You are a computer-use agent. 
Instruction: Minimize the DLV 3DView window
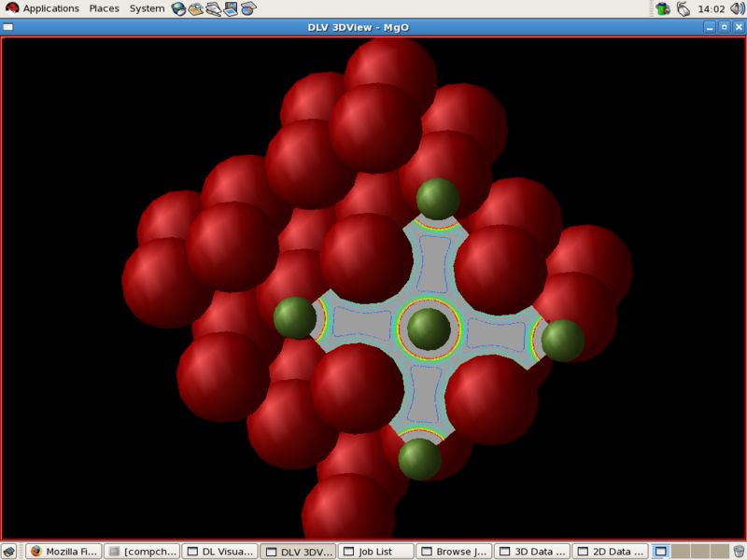coord(710,27)
